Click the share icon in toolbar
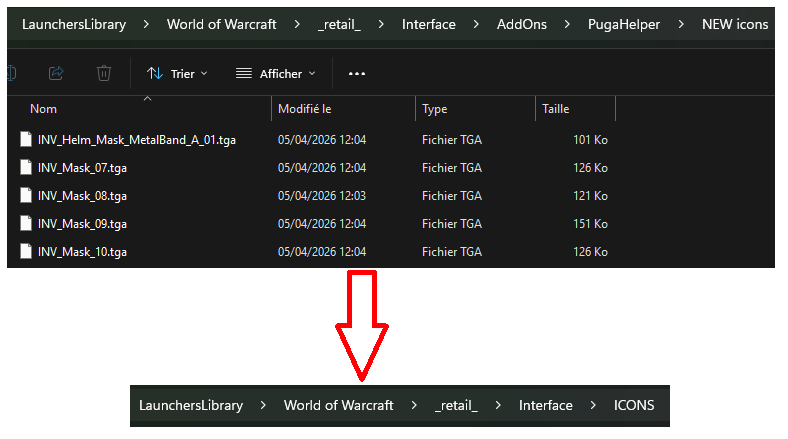The image size is (788, 439). 56,73
